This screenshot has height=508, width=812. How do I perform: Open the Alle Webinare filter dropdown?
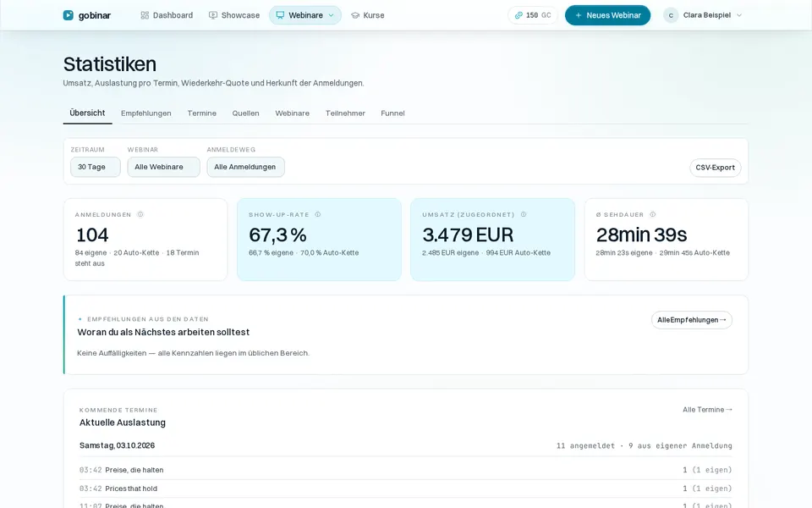pyautogui.click(x=163, y=167)
